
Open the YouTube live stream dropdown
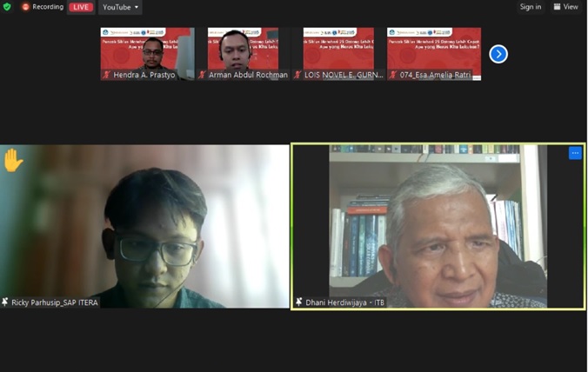tap(120, 7)
